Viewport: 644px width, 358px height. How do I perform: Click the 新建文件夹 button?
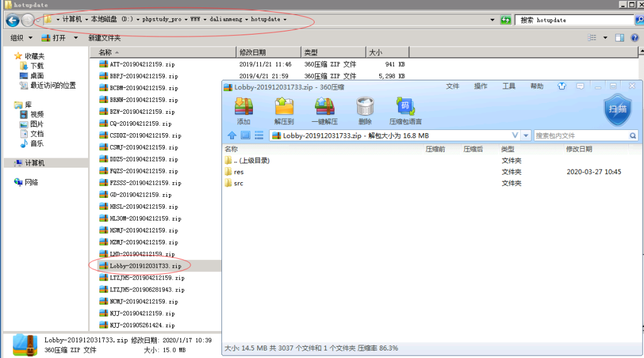click(104, 38)
